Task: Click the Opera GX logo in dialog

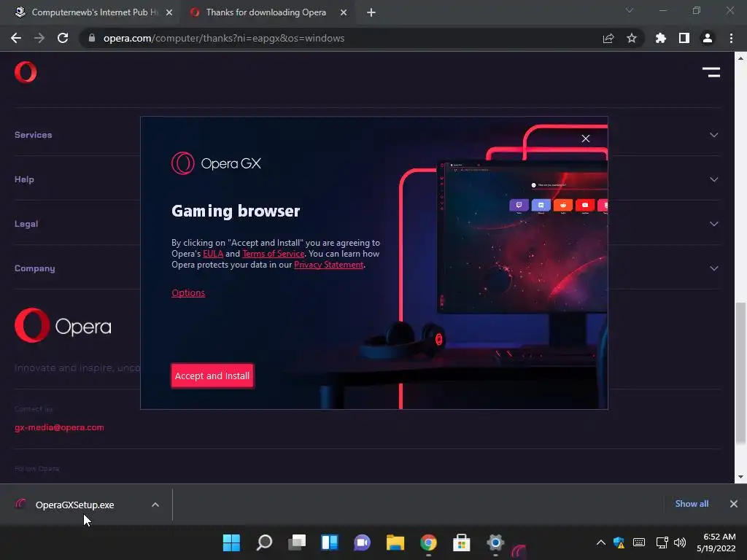Action: pos(216,163)
